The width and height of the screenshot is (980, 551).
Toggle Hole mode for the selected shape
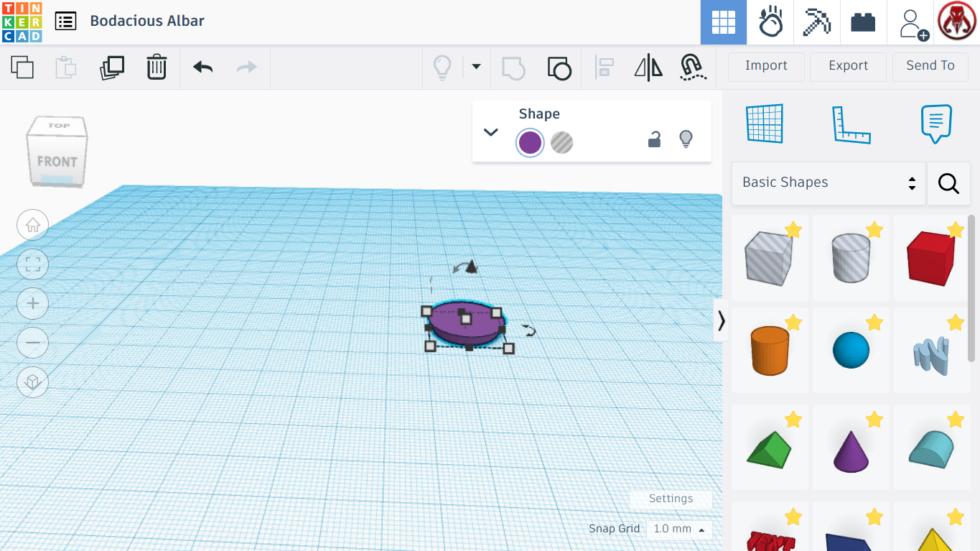562,142
